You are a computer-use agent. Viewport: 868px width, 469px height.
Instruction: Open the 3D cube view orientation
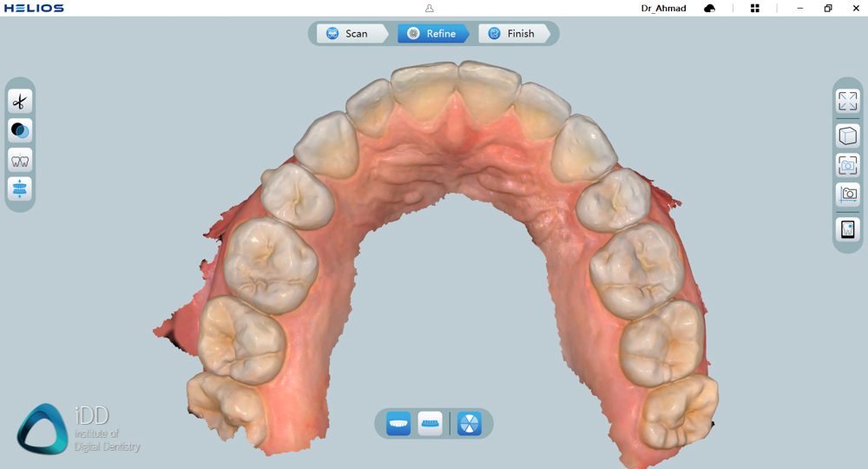pyautogui.click(x=847, y=135)
